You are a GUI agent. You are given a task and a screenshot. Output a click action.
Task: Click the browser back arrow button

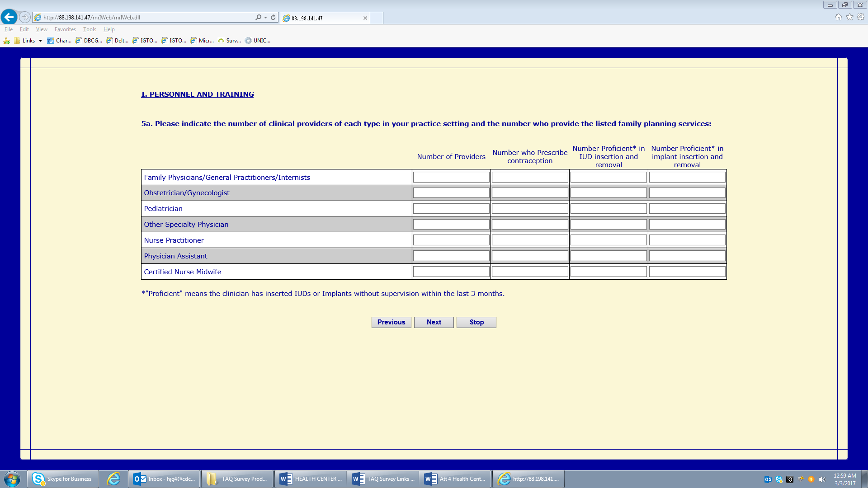point(9,17)
